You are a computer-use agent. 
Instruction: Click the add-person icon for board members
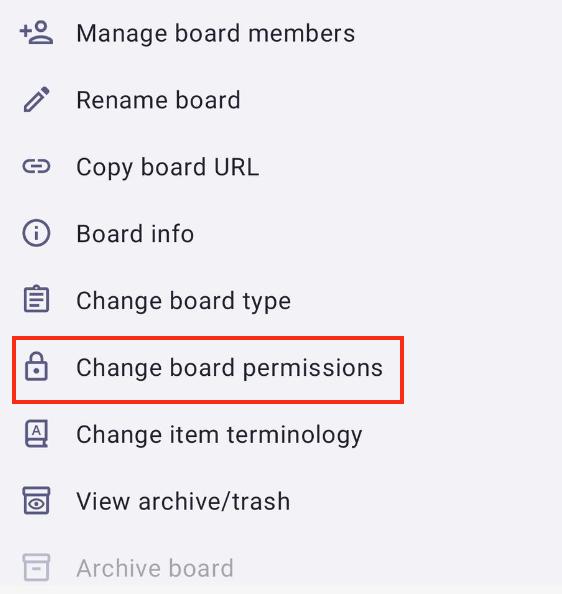tap(36, 33)
